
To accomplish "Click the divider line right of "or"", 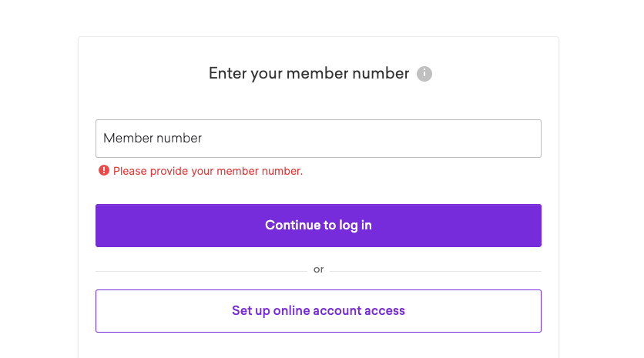I will [435, 271].
